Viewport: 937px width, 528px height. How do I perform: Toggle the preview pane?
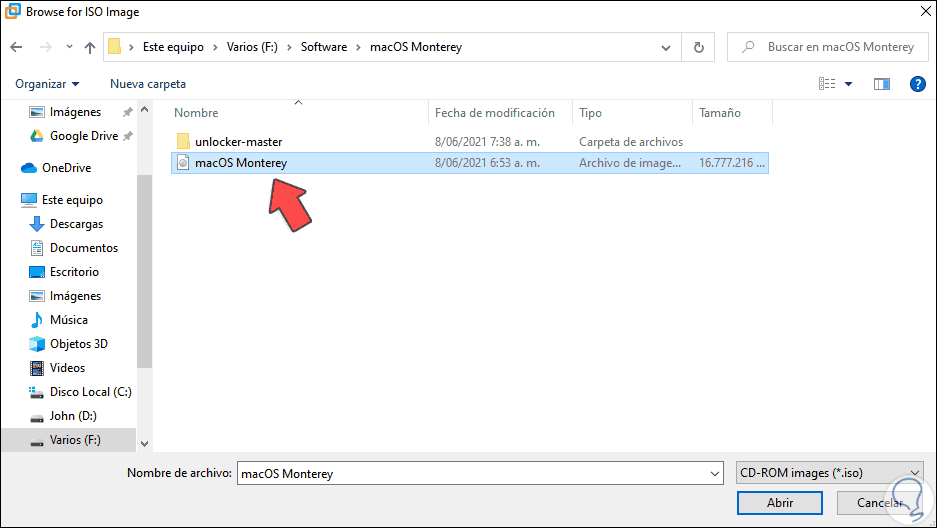(881, 84)
